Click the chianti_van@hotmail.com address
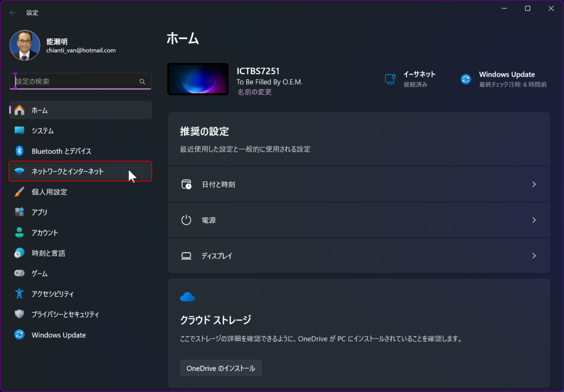The height and width of the screenshot is (392, 564). pyautogui.click(x=81, y=50)
